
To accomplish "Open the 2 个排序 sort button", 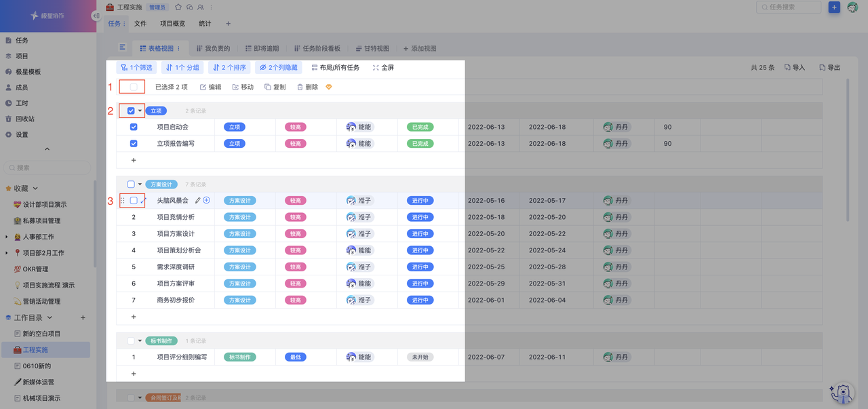I will (x=229, y=68).
